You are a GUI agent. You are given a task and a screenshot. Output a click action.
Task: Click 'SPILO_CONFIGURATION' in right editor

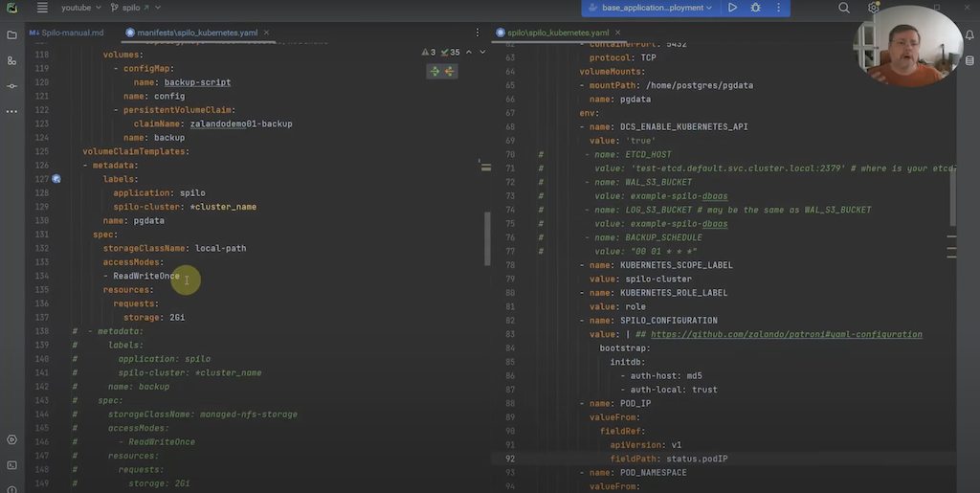(x=669, y=321)
